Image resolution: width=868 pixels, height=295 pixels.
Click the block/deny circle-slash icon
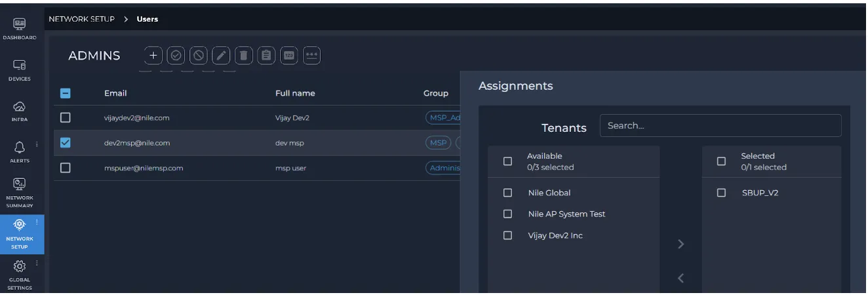pos(199,56)
